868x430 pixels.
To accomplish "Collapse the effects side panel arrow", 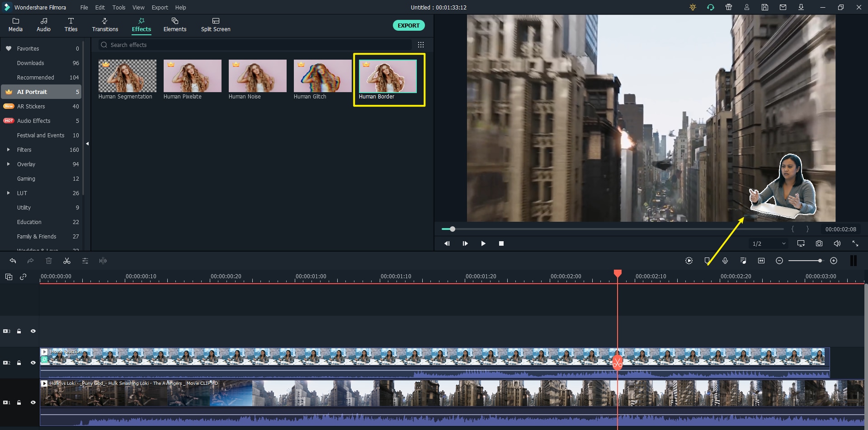I will coord(87,144).
